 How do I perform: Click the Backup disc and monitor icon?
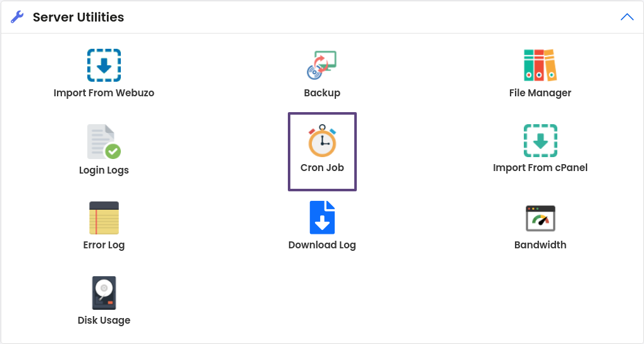(x=322, y=65)
